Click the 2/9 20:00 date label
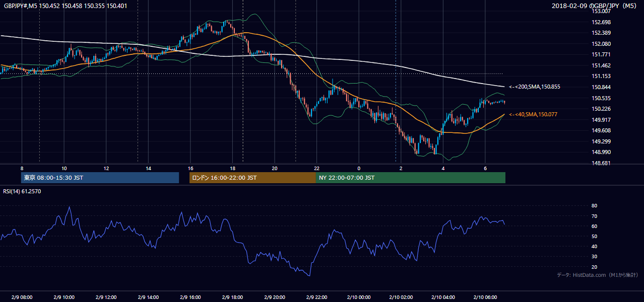The height and width of the screenshot is (302, 644). pos(275,297)
